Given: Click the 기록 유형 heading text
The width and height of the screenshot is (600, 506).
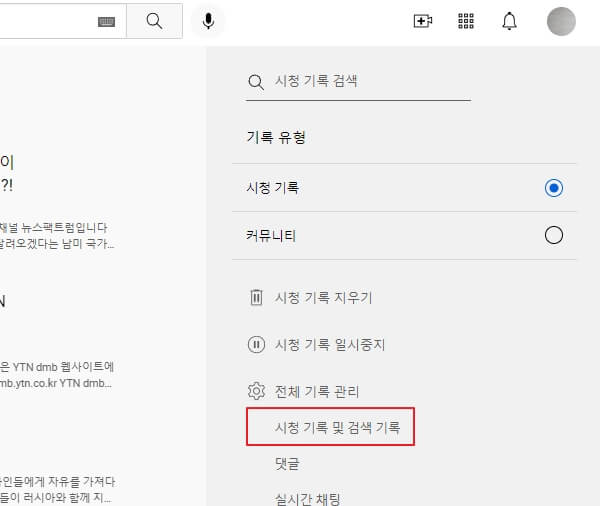Looking at the screenshot, I should [x=276, y=137].
